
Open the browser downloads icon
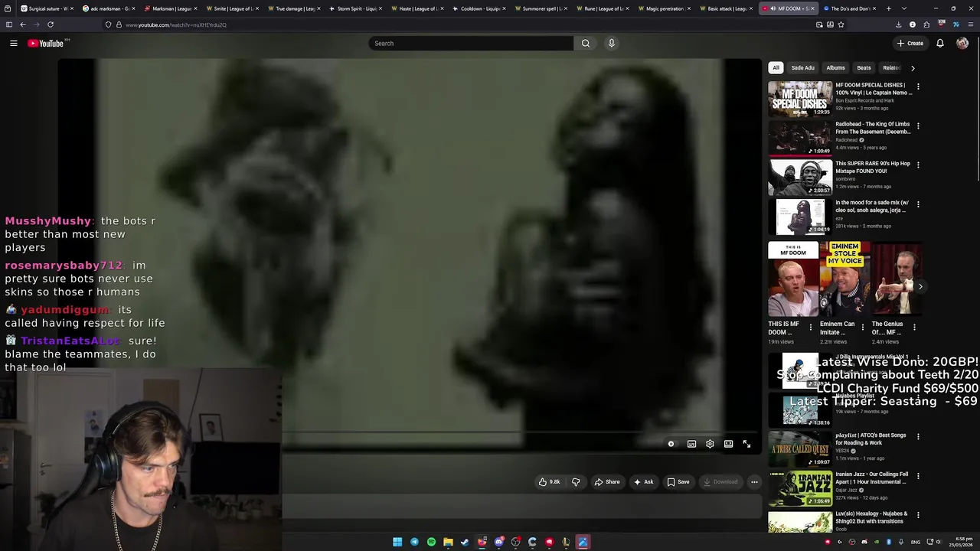pos(900,24)
